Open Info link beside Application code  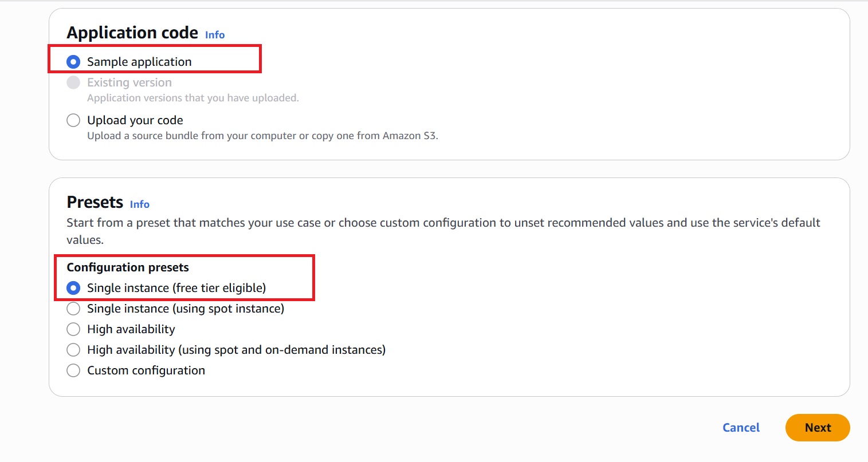[x=215, y=35]
